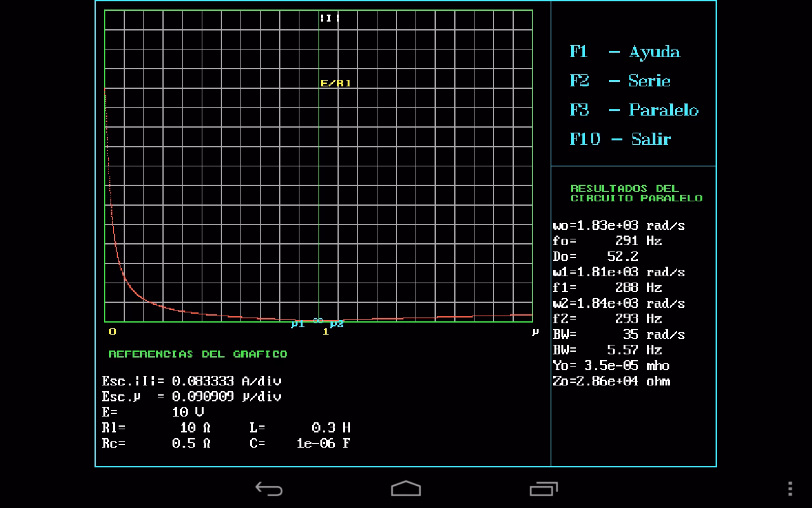Screen dimensions: 812x508
Task: Click the |I| axis label at top
Action: point(329,18)
